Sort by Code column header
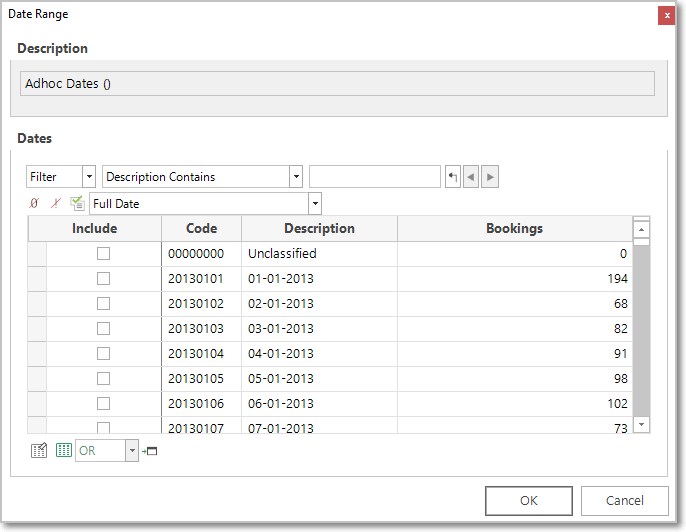686x532 pixels. tap(201, 228)
